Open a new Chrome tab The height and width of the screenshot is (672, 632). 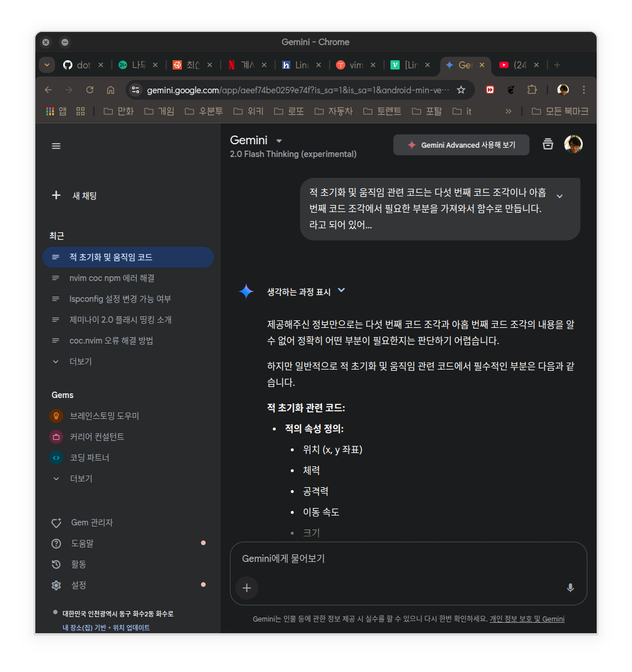click(x=557, y=65)
